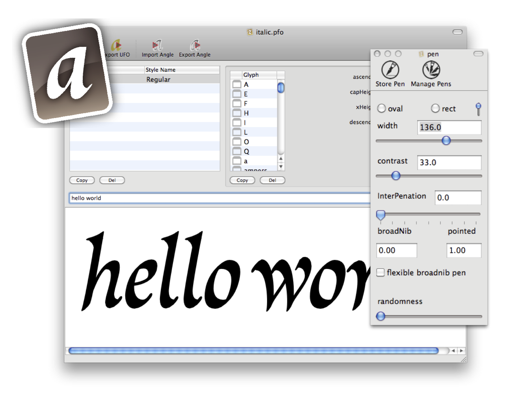Click the Export UFO toolbar icon
The width and height of the screenshot is (532, 397).
pyautogui.click(x=117, y=46)
